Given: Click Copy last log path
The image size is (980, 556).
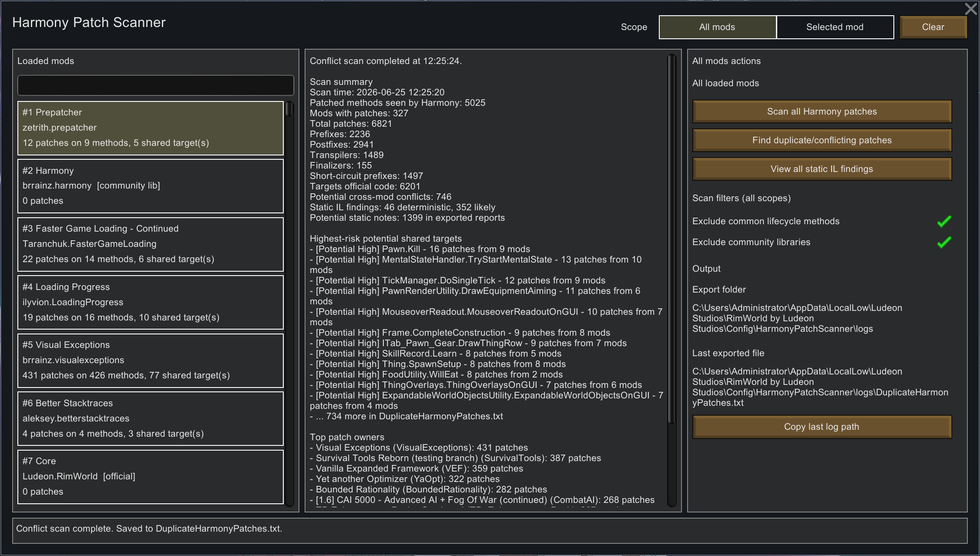Looking at the screenshot, I should click(822, 427).
